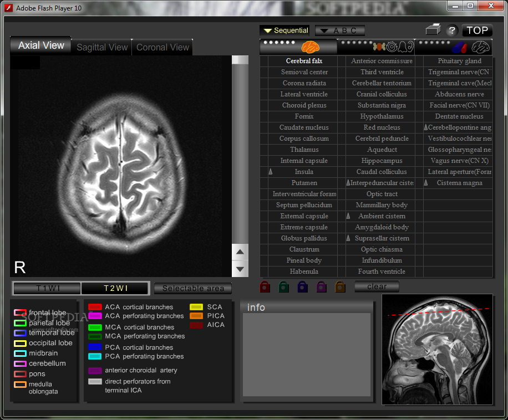This screenshot has height=420, width=508.
Task: Switch to T1WI imaging mode
Action: pyautogui.click(x=47, y=288)
